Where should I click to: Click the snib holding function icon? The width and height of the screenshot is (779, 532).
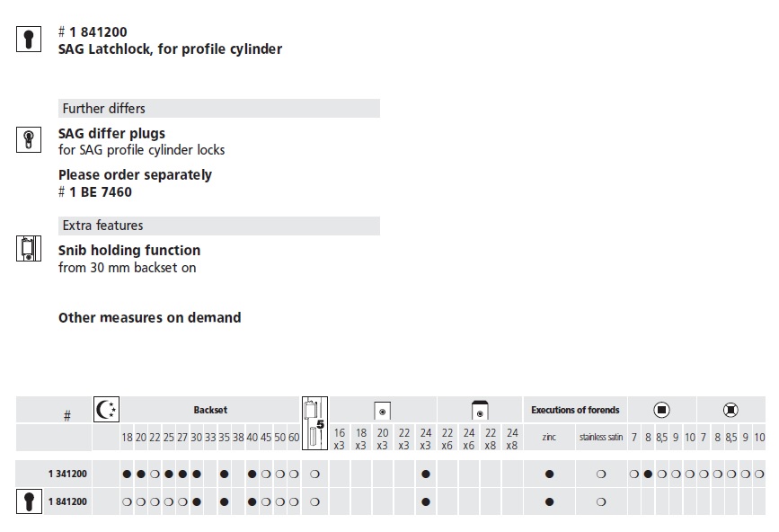[x=29, y=248]
